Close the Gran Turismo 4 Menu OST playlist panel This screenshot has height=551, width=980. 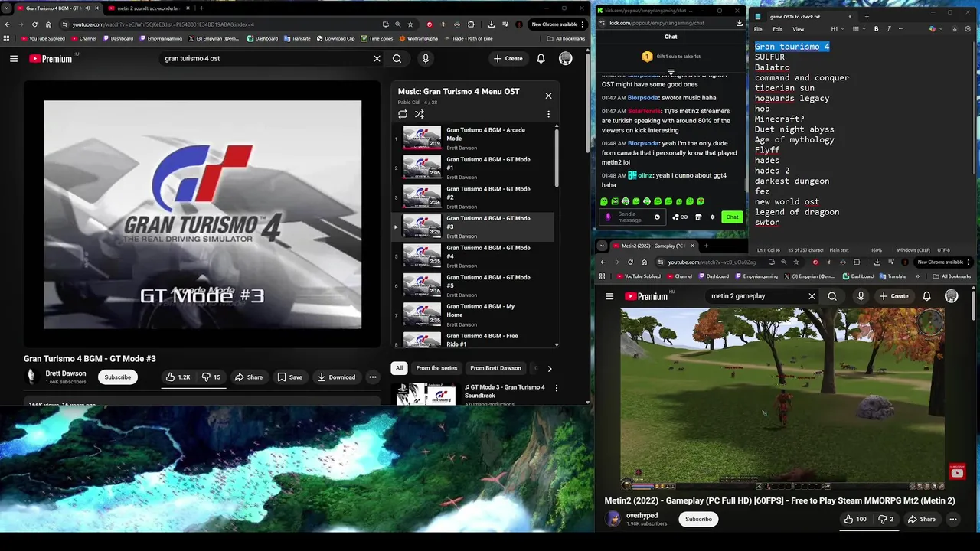pos(548,96)
